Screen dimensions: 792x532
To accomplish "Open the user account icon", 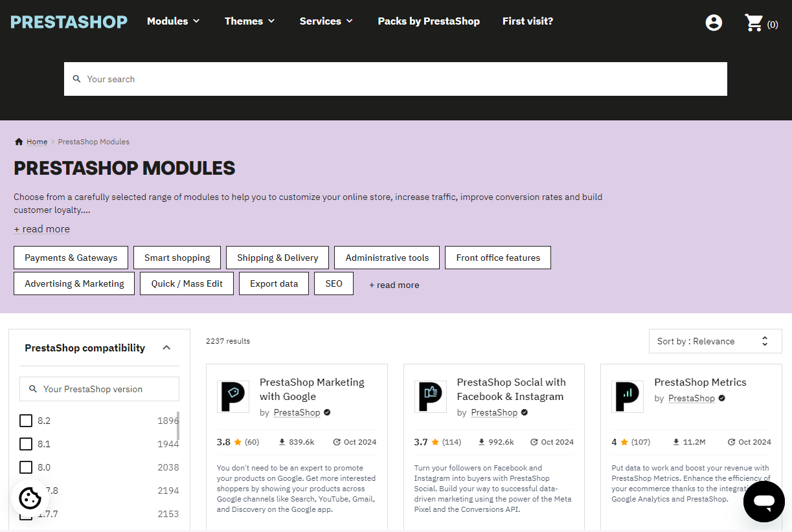I will pyautogui.click(x=714, y=23).
